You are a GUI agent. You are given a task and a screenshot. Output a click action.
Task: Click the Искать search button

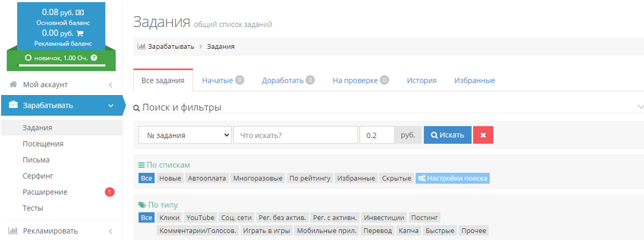[x=448, y=135]
